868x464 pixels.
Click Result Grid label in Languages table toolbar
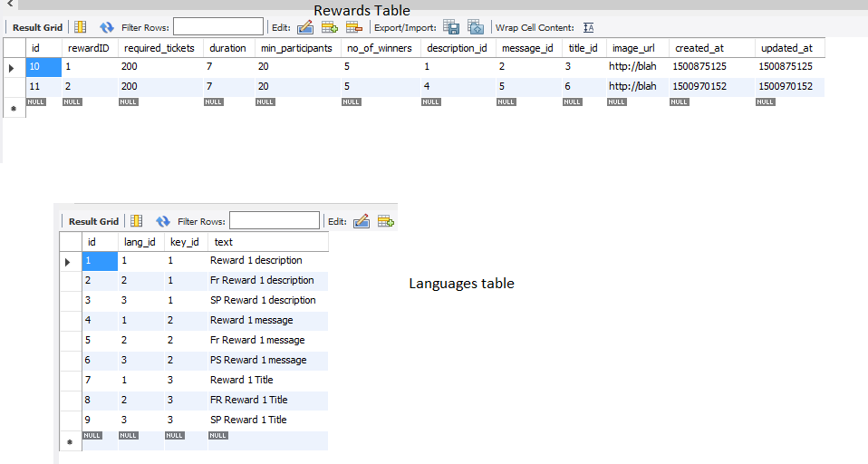[x=93, y=221]
